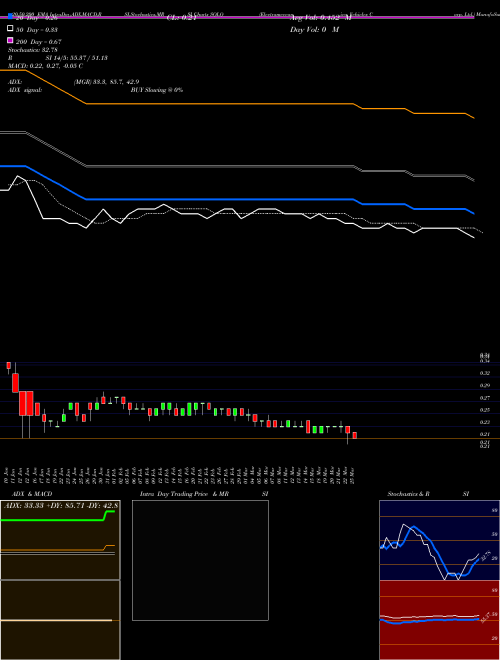Click the magenta 200 Day legend swatch

point(11,41)
